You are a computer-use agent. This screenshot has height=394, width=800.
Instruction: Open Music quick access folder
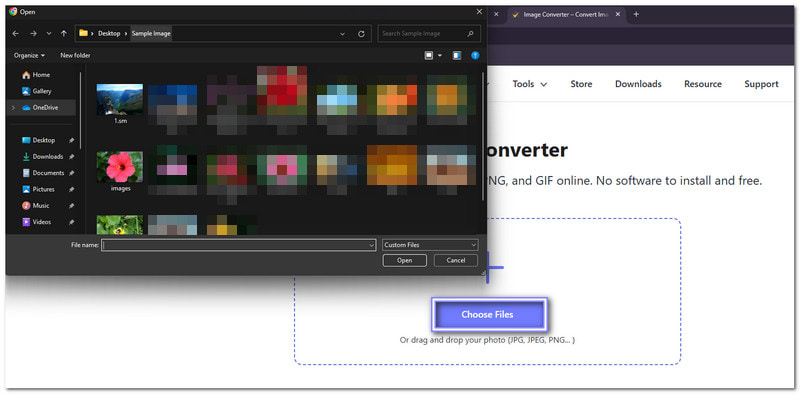[41, 205]
